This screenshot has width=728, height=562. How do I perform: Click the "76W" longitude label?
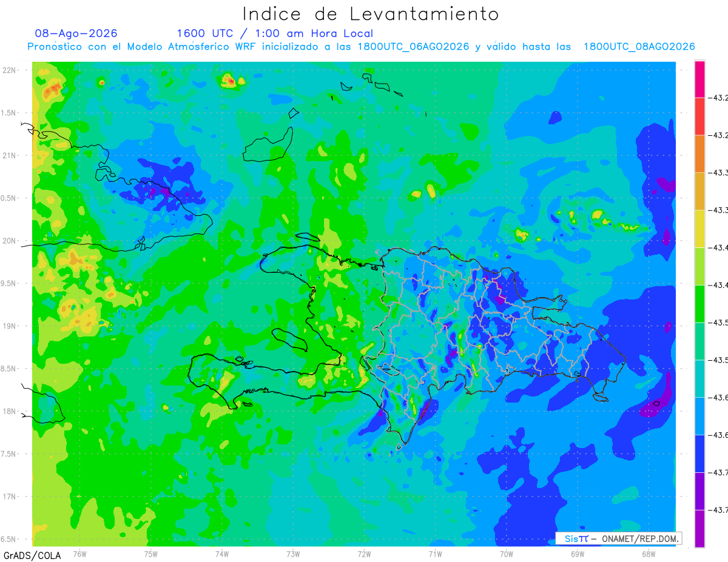79,554
